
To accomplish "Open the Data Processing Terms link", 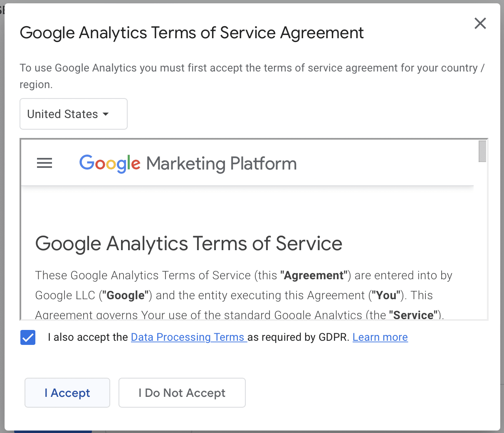I will click(189, 337).
